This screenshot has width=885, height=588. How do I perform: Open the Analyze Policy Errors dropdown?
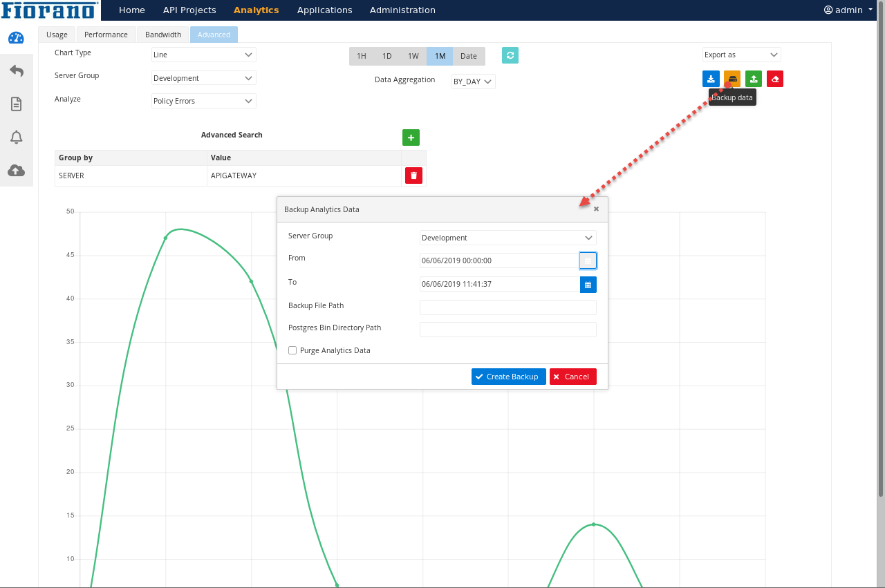[x=203, y=101]
